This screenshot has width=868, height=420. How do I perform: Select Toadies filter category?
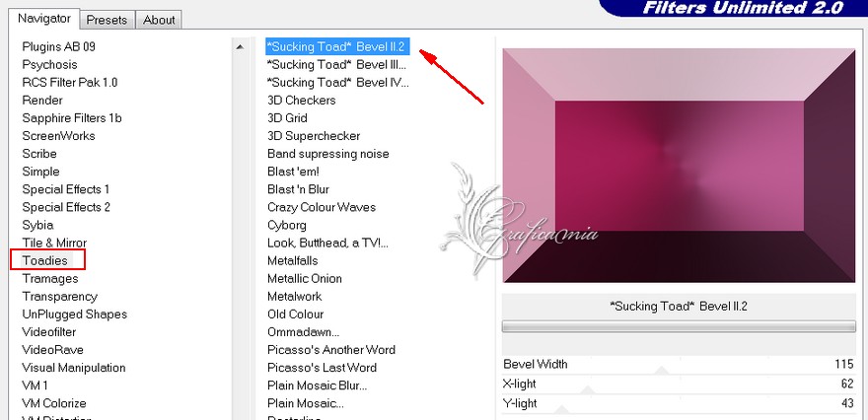[44, 260]
